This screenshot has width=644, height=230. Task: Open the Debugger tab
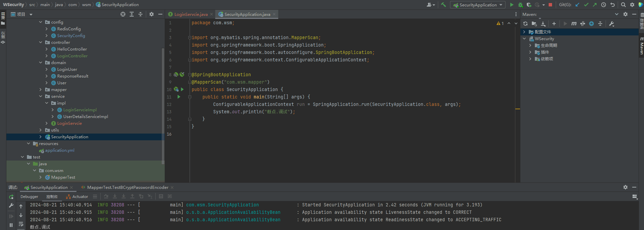point(29,197)
